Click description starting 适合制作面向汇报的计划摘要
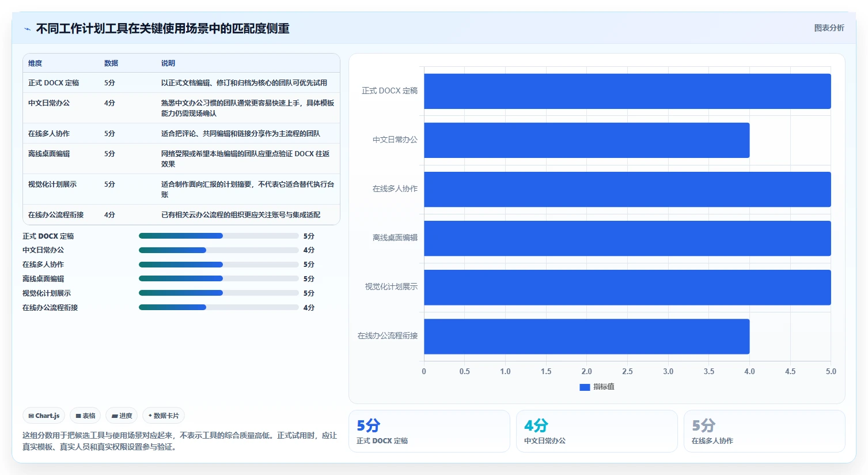Viewport: 868px width, 475px height. click(248, 190)
